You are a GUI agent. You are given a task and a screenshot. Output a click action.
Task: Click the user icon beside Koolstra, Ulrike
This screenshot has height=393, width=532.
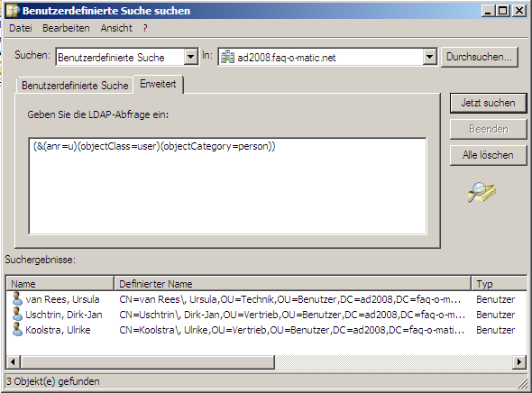17,329
